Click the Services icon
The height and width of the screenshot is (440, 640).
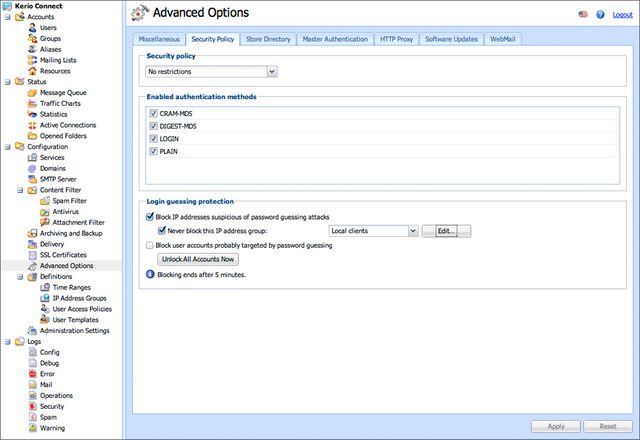click(33, 158)
